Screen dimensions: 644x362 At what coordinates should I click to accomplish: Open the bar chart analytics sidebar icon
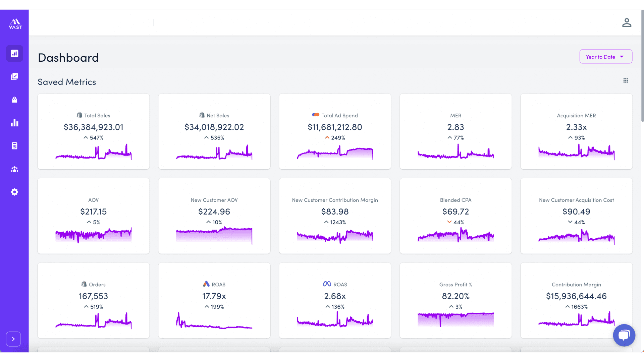point(14,123)
